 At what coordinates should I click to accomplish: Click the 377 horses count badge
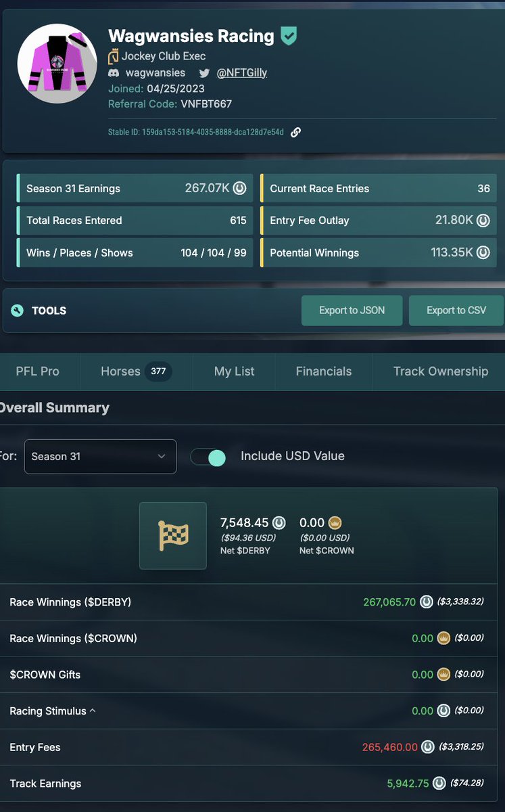tap(159, 371)
